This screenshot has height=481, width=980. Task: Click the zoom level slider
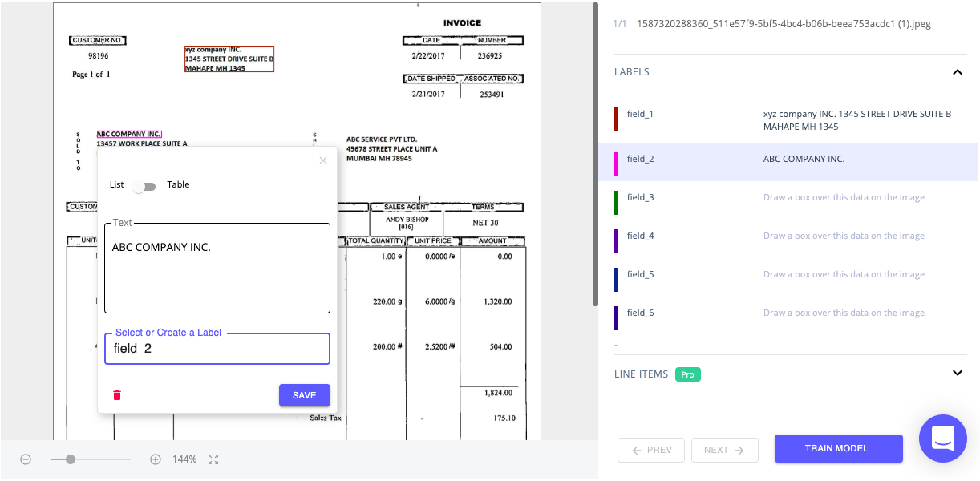[x=90, y=459]
